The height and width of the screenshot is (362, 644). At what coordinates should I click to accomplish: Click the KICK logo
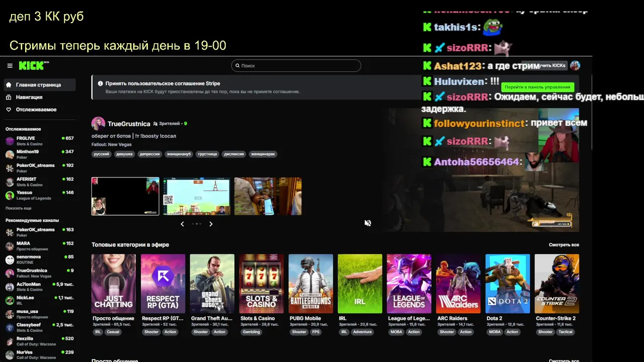[34, 65]
